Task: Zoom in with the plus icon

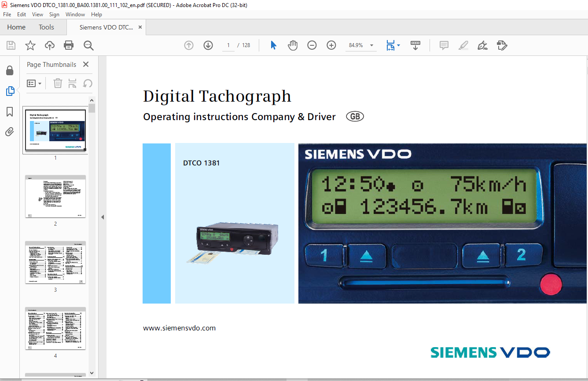Action: [331, 45]
